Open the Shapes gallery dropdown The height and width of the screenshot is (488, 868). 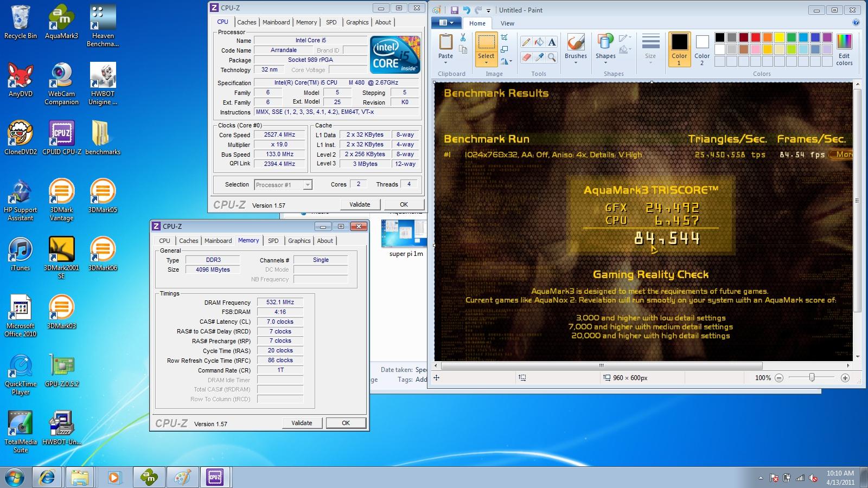coord(605,62)
